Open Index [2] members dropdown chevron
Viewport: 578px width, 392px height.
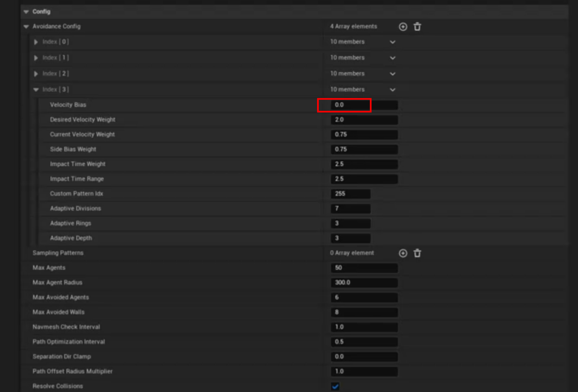[392, 74]
